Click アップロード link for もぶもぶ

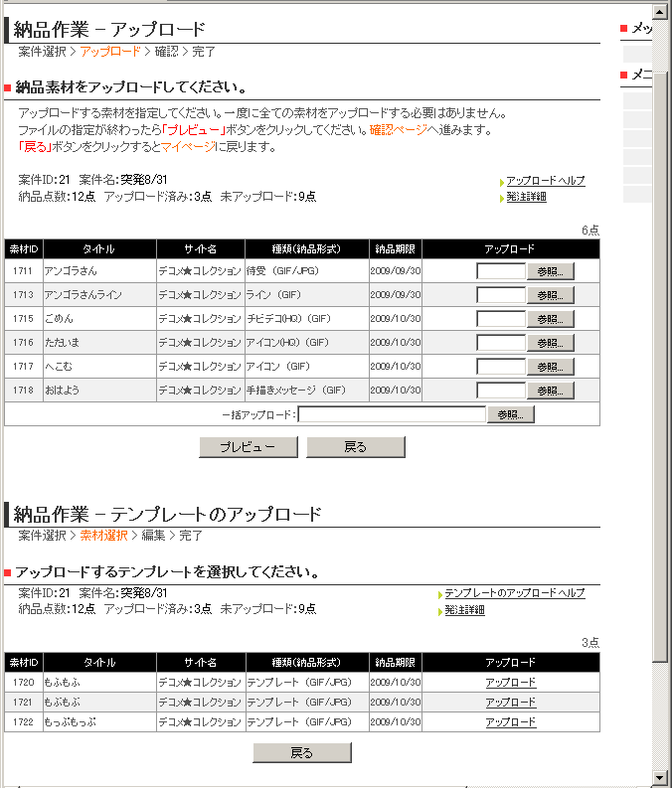(x=510, y=703)
